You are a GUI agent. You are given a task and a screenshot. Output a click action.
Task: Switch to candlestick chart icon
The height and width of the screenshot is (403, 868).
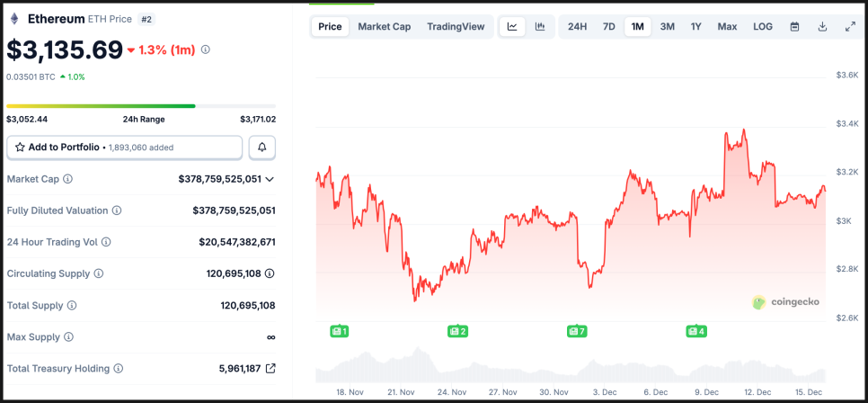[x=540, y=26]
